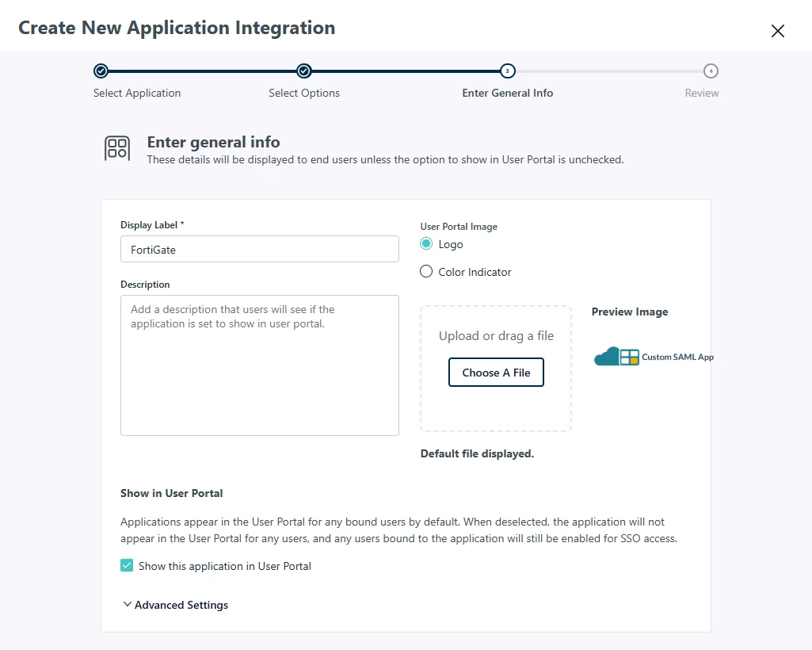
Task: Click the Select Options step label
Action: 304,93
